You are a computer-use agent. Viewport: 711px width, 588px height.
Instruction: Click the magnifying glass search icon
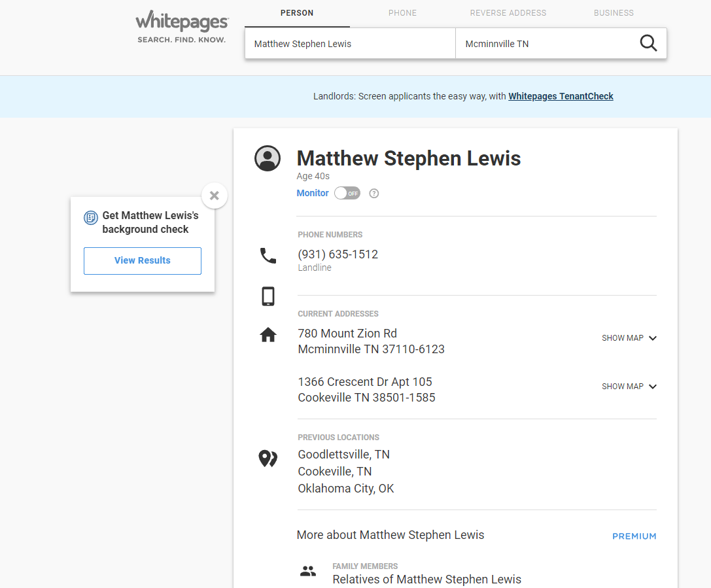click(648, 44)
